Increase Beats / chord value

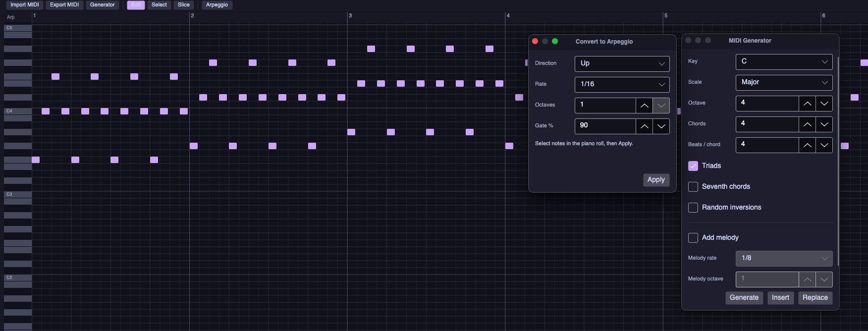point(807,145)
